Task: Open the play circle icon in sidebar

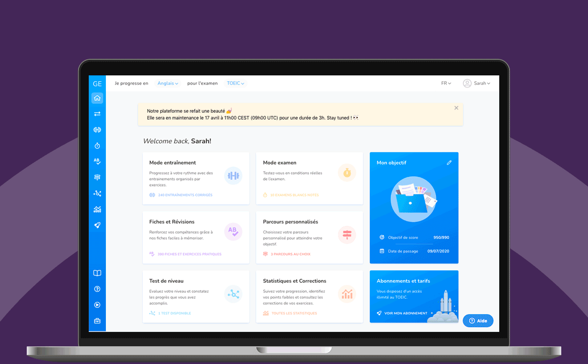Action: [x=97, y=305]
